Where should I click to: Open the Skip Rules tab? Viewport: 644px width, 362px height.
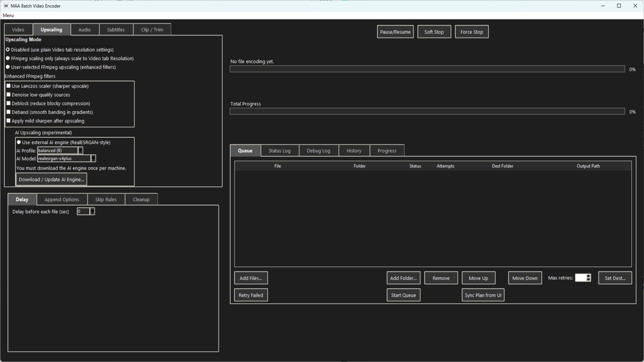106,199
